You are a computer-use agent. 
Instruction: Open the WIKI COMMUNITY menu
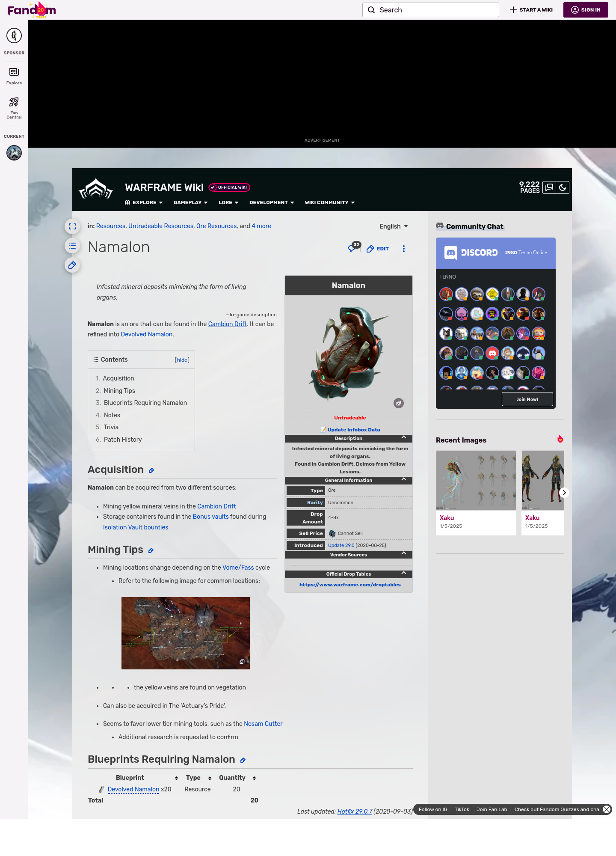330,202
